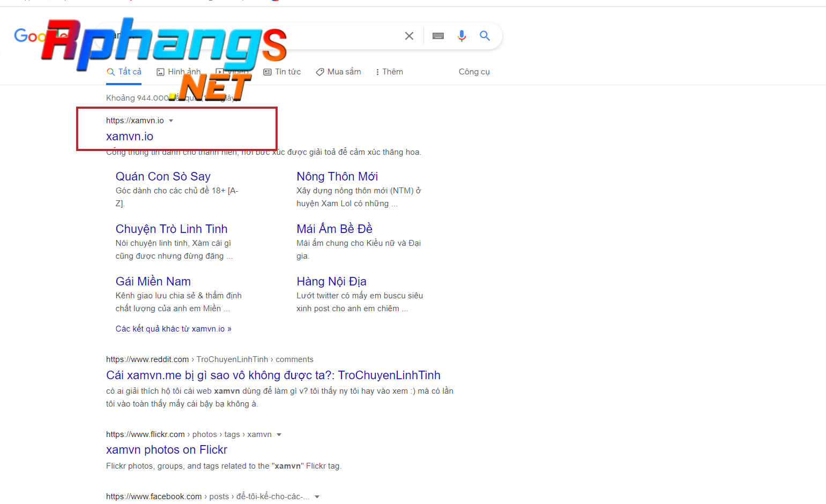Open the Nông Thôn Mới sitelink
Image resolution: width=826 pixels, height=504 pixels.
337,176
